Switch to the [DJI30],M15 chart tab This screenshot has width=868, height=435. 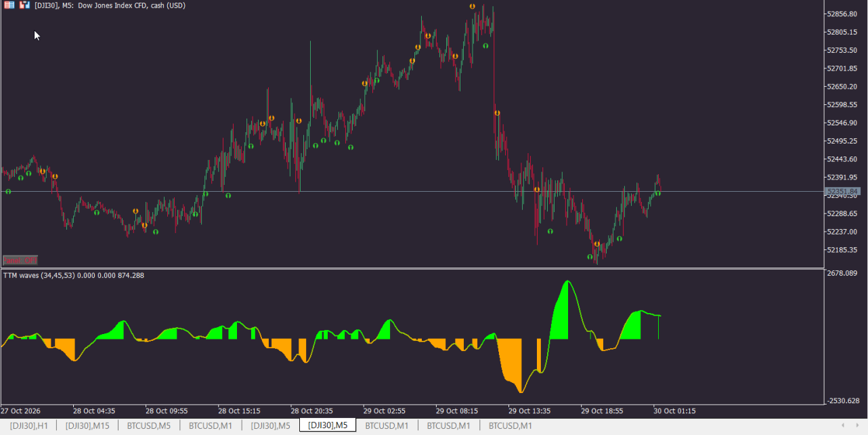coord(87,426)
